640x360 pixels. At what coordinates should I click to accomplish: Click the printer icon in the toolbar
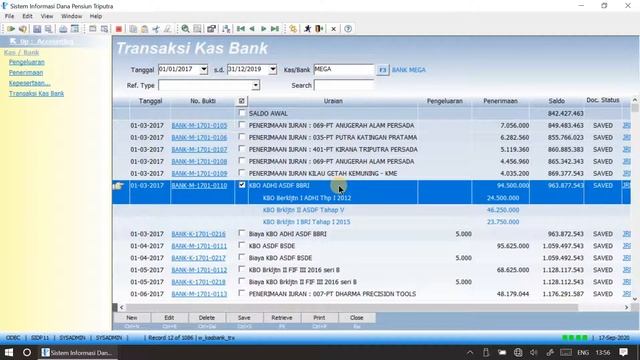[x=63, y=29]
